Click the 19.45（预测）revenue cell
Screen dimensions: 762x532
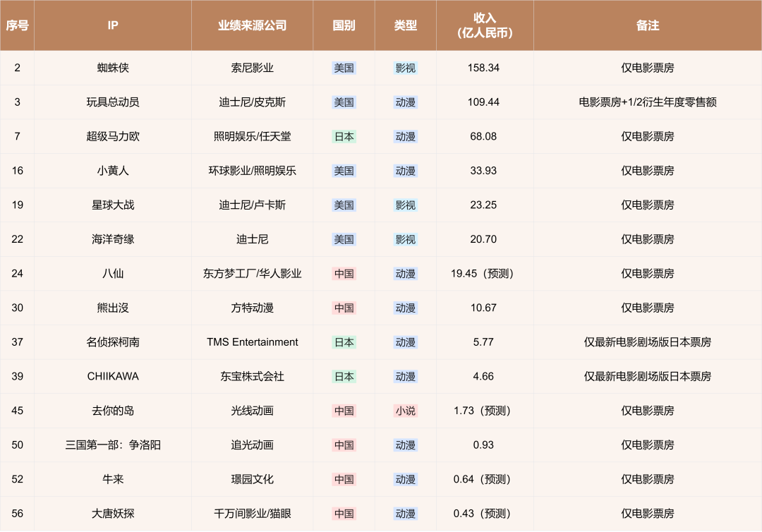(483, 274)
